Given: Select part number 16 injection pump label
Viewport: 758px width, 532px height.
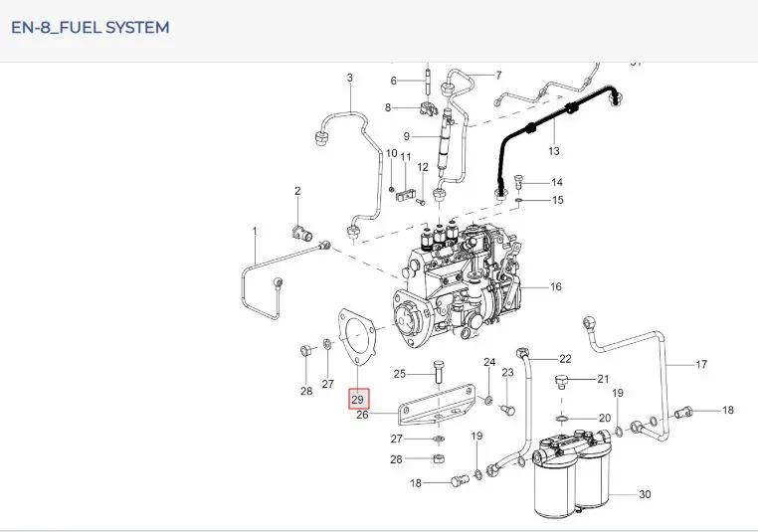Looking at the screenshot, I should pyautogui.click(x=556, y=287).
